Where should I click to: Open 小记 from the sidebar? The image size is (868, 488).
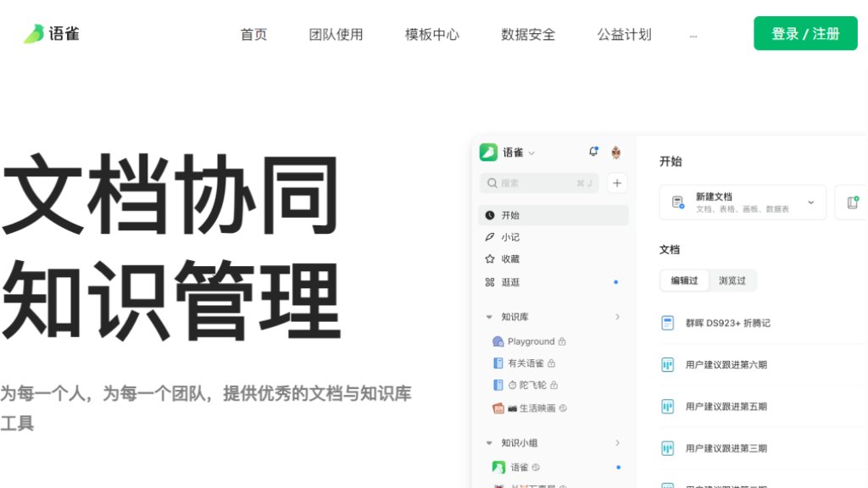tap(509, 237)
